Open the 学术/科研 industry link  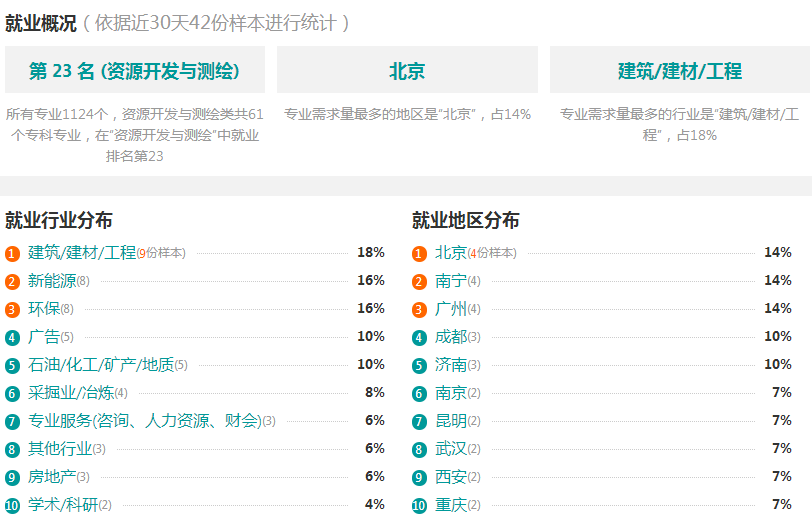pos(63,504)
